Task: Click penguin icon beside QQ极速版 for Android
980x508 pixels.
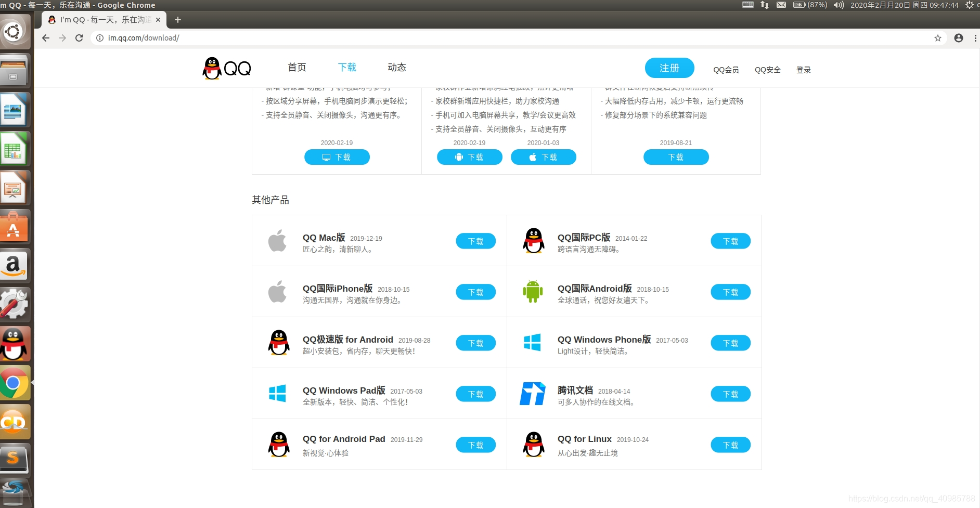Action: 279,343
